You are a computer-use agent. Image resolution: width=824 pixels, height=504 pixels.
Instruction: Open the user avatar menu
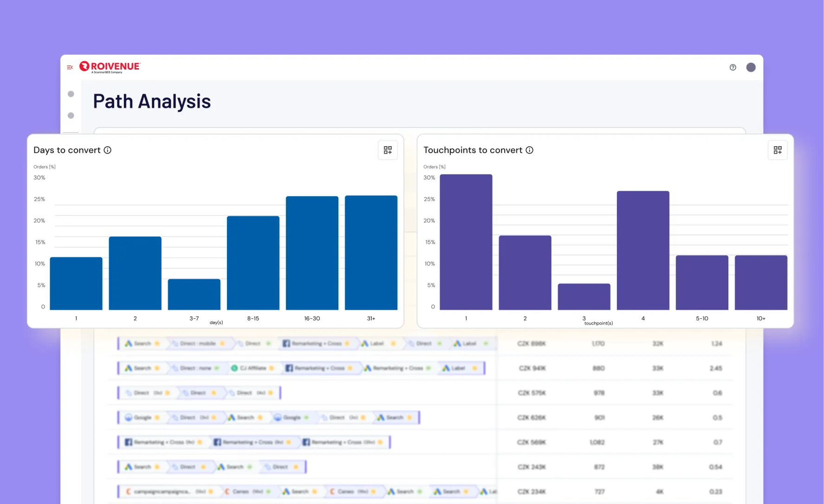click(751, 67)
